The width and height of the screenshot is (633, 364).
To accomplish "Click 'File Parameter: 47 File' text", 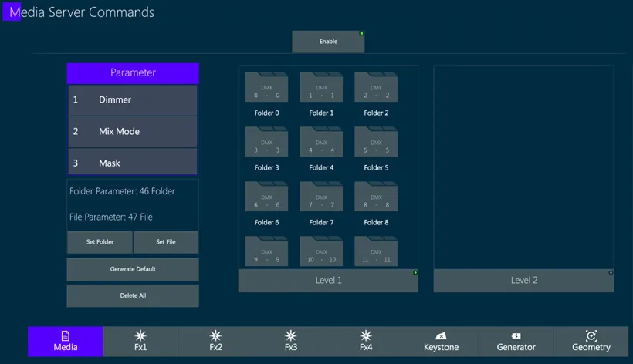I will pyautogui.click(x=111, y=217).
